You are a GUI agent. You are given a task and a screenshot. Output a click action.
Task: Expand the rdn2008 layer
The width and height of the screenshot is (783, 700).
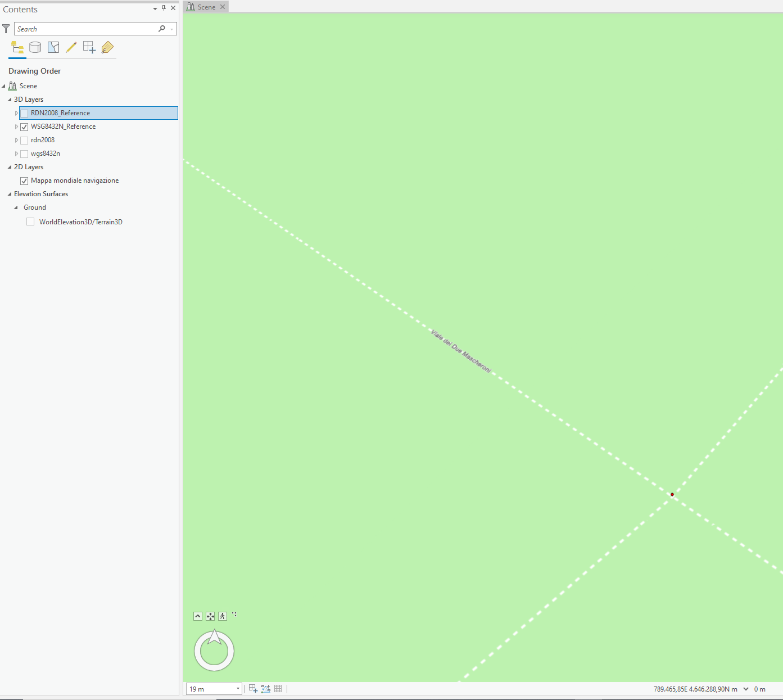click(x=16, y=140)
